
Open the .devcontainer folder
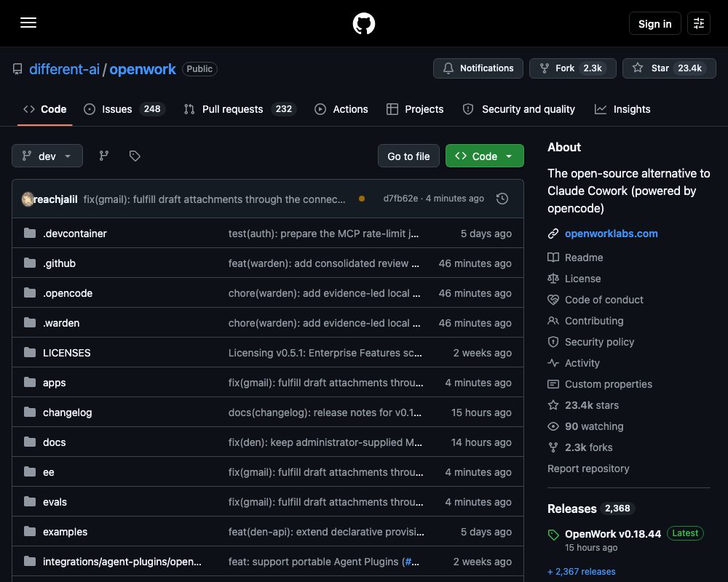[x=75, y=234]
